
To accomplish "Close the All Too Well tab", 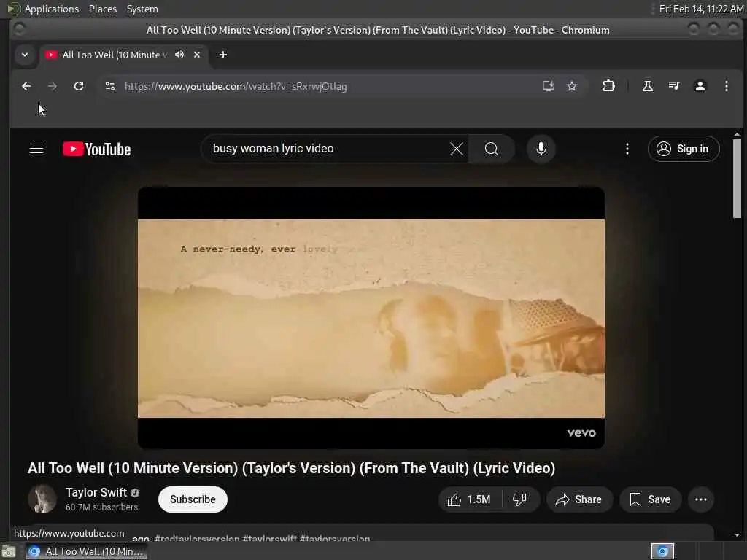I will [x=197, y=55].
